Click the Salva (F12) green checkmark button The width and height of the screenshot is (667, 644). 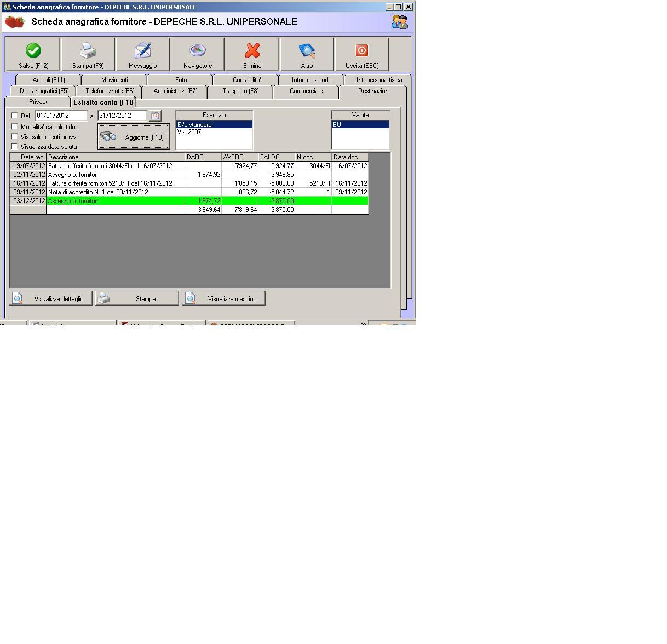[x=33, y=54]
